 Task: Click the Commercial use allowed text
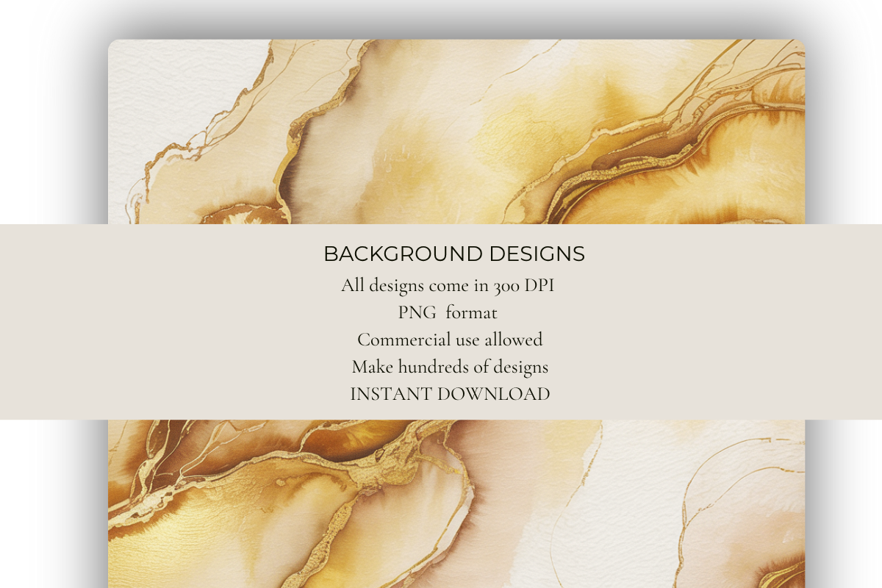[449, 340]
